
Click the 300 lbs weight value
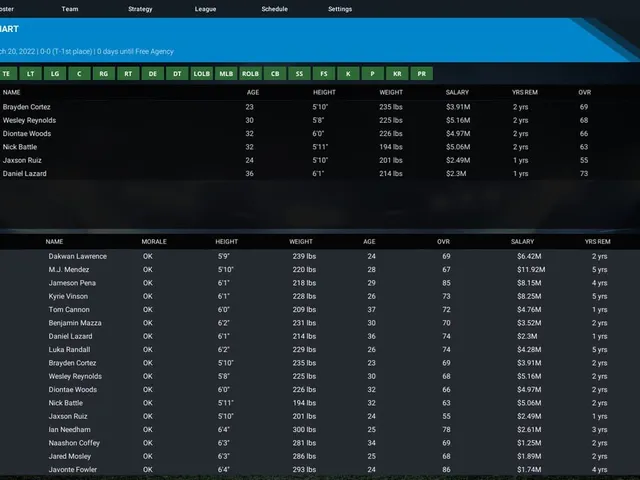pos(304,430)
